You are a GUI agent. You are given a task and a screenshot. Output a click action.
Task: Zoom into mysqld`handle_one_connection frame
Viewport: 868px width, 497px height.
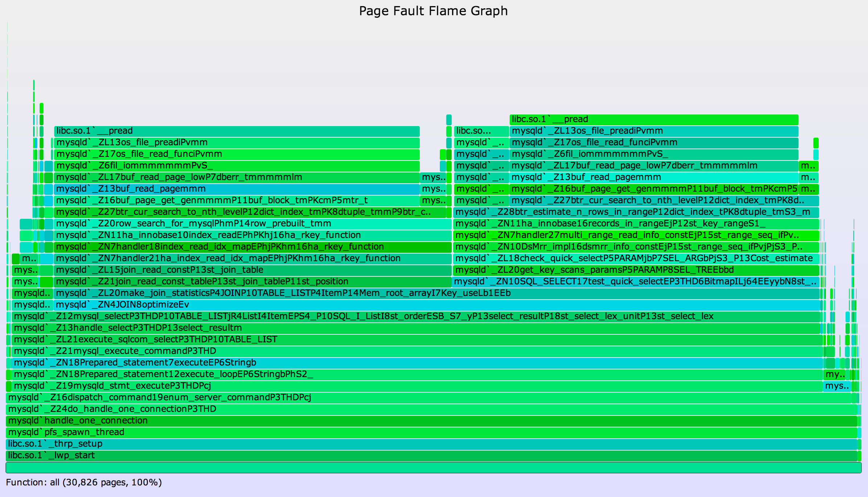[x=431, y=421]
